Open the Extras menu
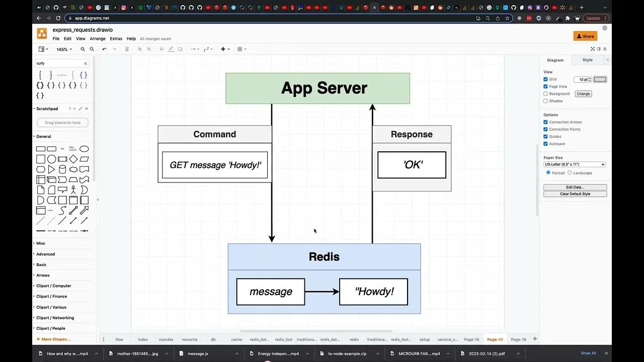Viewport: 644px width, 362px height. click(x=116, y=38)
